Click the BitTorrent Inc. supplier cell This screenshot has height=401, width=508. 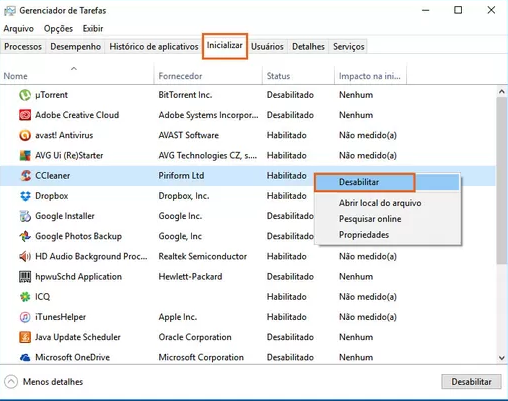coord(185,95)
